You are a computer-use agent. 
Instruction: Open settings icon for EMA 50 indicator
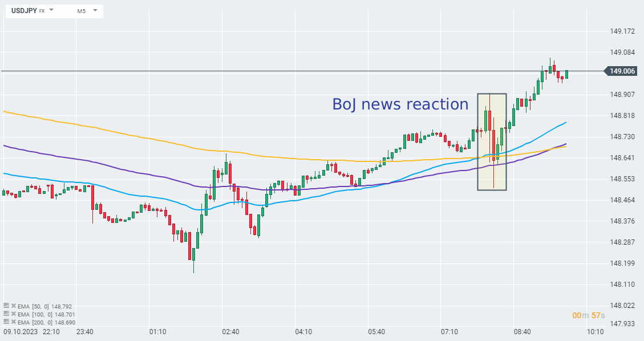pyautogui.click(x=6, y=306)
